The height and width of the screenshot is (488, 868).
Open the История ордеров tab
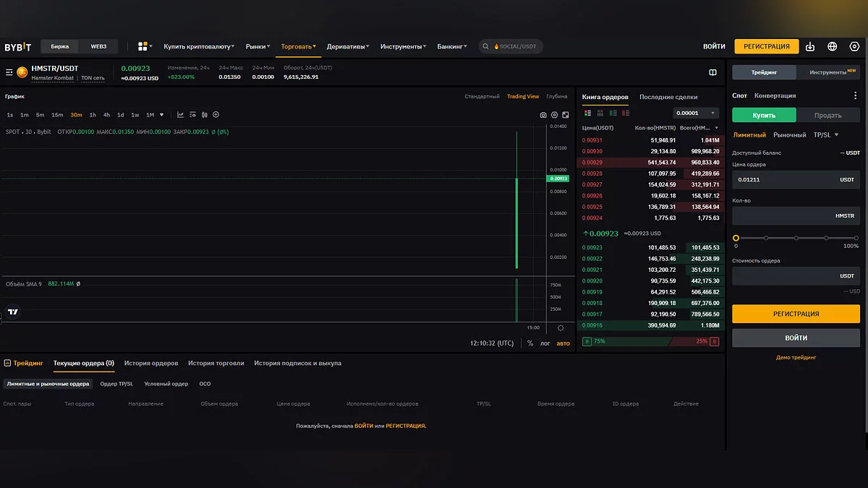pyautogui.click(x=151, y=363)
